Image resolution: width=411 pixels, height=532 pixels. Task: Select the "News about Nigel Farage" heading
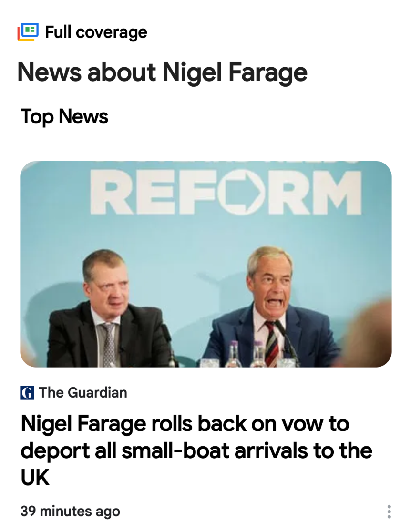point(162,72)
